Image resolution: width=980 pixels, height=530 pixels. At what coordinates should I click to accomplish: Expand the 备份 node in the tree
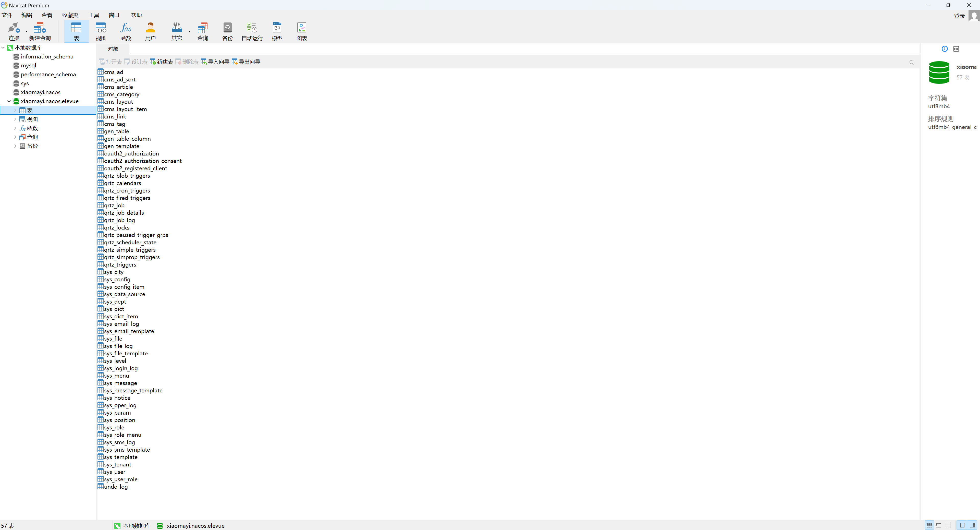pos(15,146)
